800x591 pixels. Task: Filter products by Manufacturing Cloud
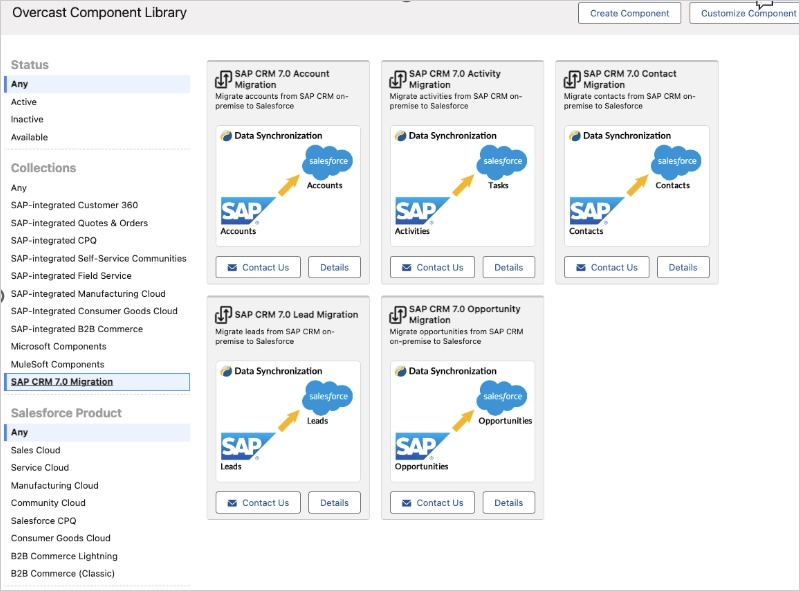(x=55, y=485)
